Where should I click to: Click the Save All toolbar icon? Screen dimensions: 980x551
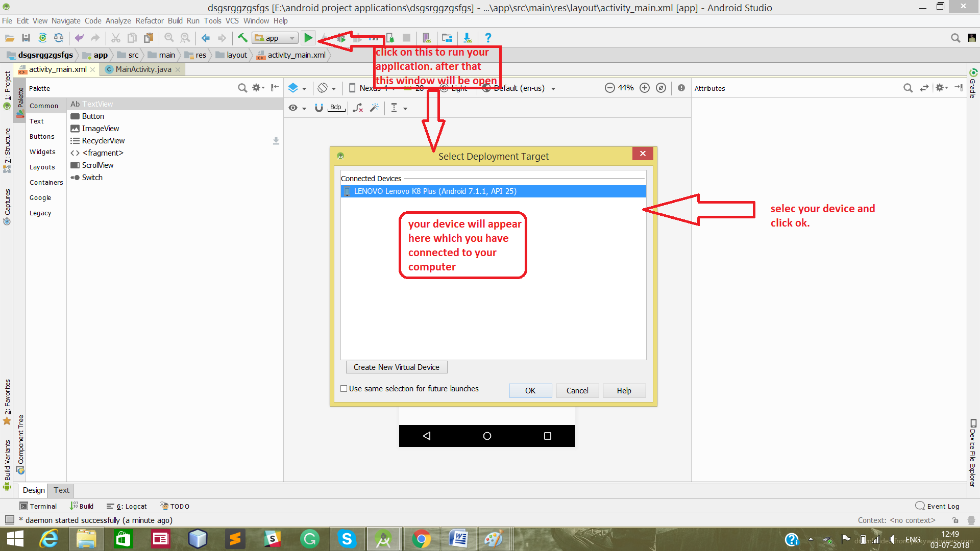[x=26, y=38]
